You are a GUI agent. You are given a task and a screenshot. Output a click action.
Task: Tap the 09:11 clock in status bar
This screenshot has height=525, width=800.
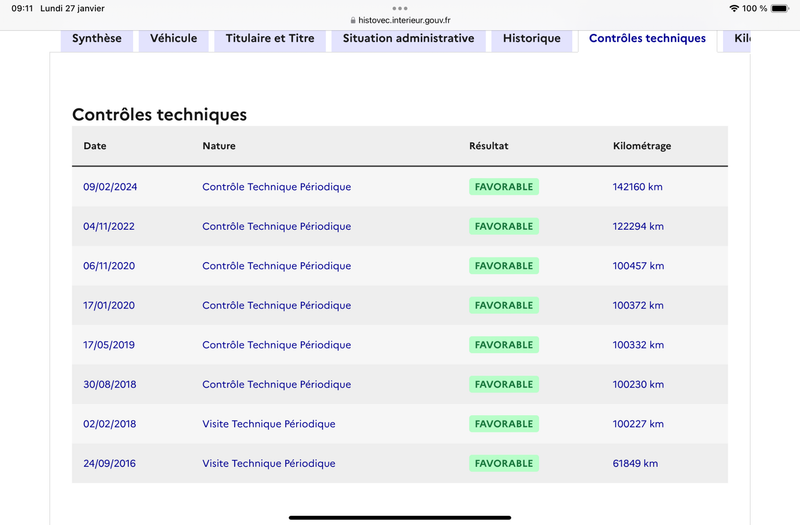(x=22, y=8)
